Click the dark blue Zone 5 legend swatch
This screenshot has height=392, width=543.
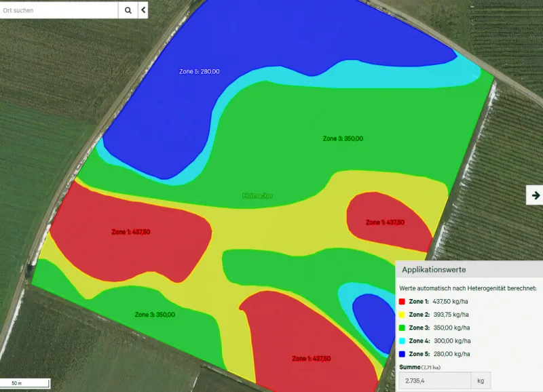[x=402, y=354]
